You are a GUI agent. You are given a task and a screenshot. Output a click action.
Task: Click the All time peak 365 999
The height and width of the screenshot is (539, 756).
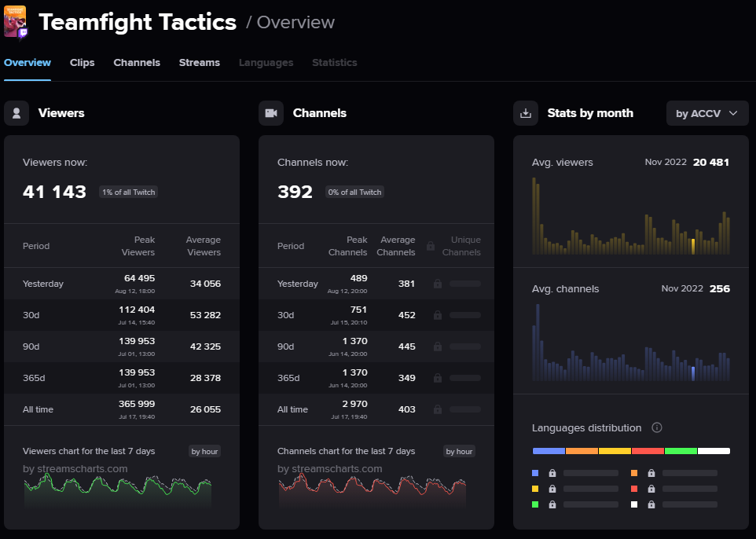(x=137, y=404)
